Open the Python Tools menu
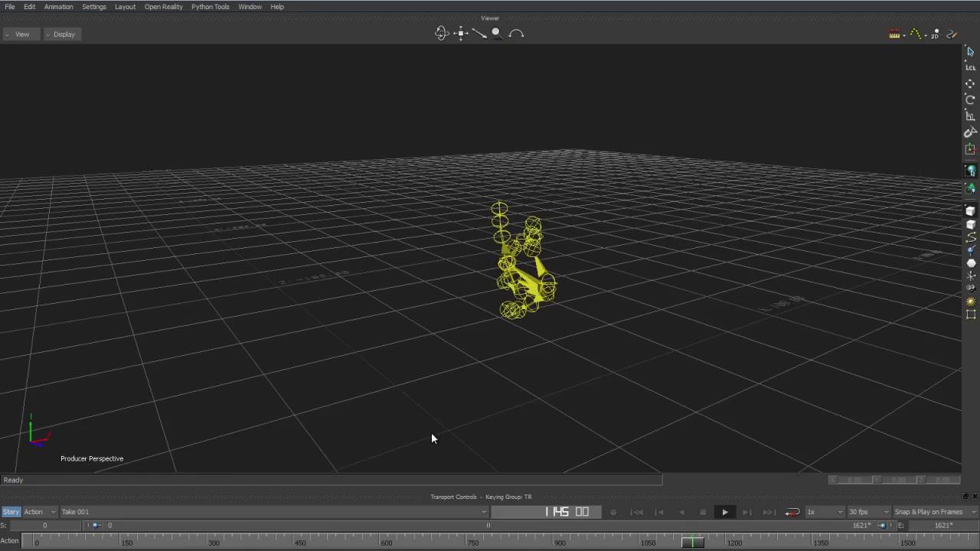The image size is (980, 551). tap(210, 7)
